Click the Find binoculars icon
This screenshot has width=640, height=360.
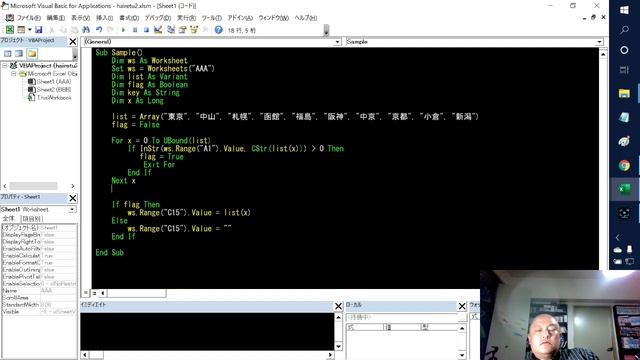(86, 29)
